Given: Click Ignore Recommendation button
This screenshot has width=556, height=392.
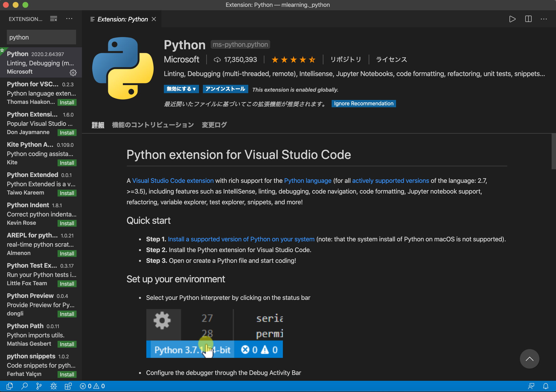Looking at the screenshot, I should (364, 104).
